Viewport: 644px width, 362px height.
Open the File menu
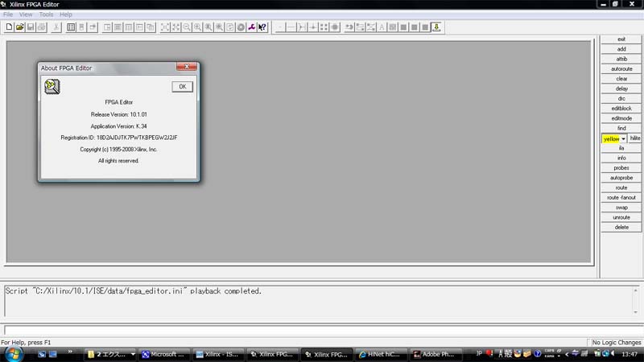8,14
